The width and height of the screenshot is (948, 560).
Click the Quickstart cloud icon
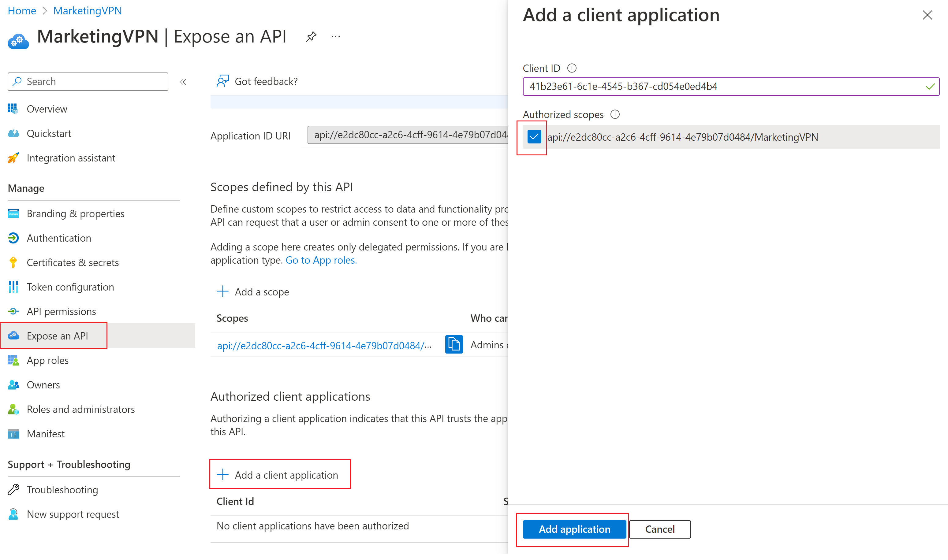pos(13,134)
